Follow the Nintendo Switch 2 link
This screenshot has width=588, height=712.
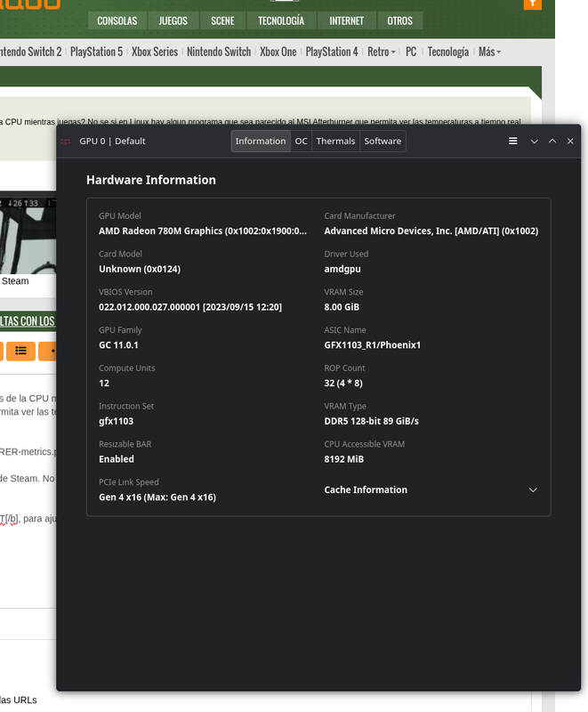(30, 52)
